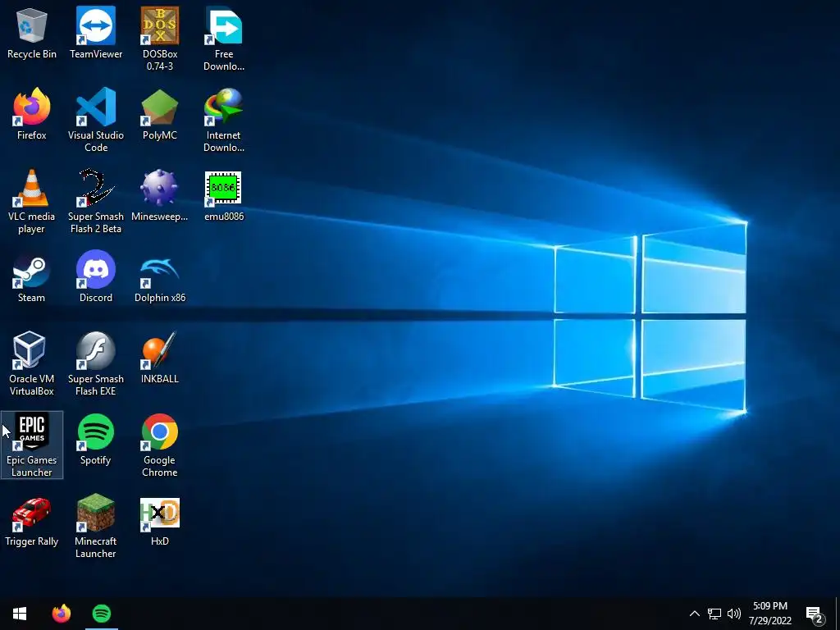Image resolution: width=840 pixels, height=630 pixels.
Task: Select the PolyMC shortcut
Action: point(160,115)
